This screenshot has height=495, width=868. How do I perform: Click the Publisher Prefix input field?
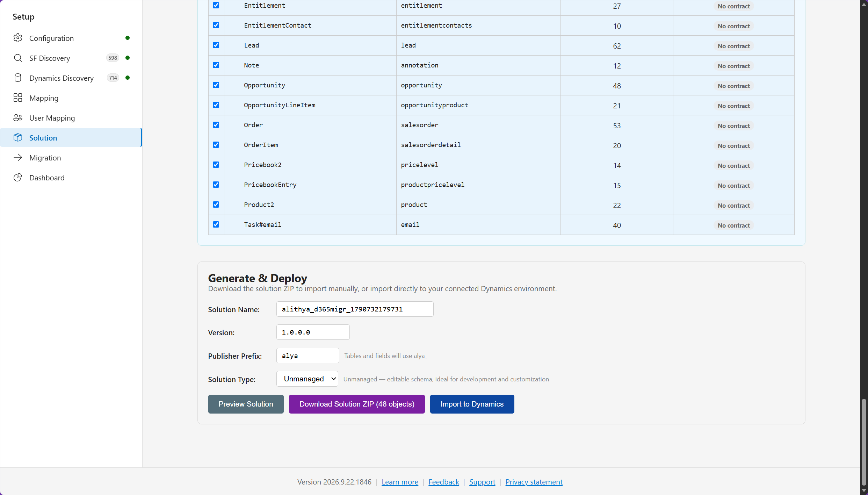308,356
